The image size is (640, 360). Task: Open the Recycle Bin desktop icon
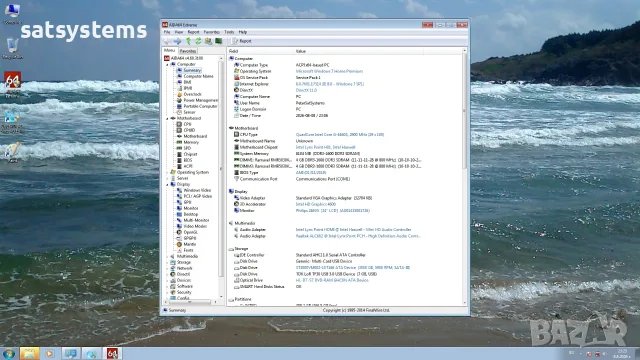pyautogui.click(x=12, y=49)
